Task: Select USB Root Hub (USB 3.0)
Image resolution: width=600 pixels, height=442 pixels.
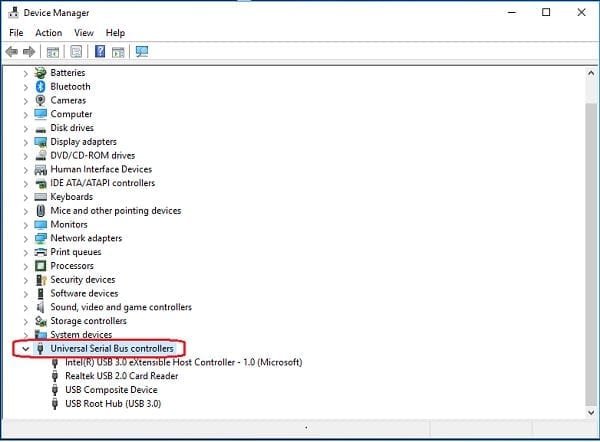Action: [x=112, y=404]
